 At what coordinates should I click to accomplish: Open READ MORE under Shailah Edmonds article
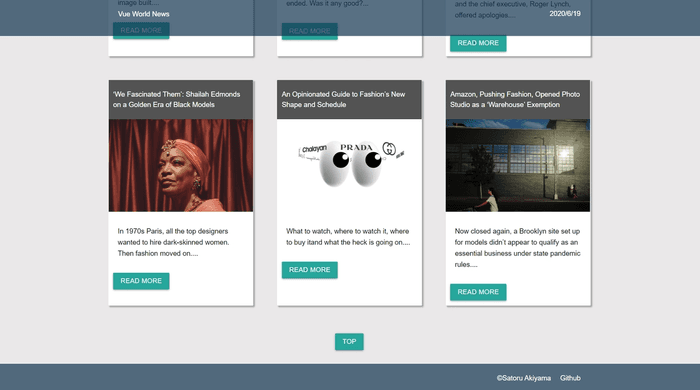(141, 281)
